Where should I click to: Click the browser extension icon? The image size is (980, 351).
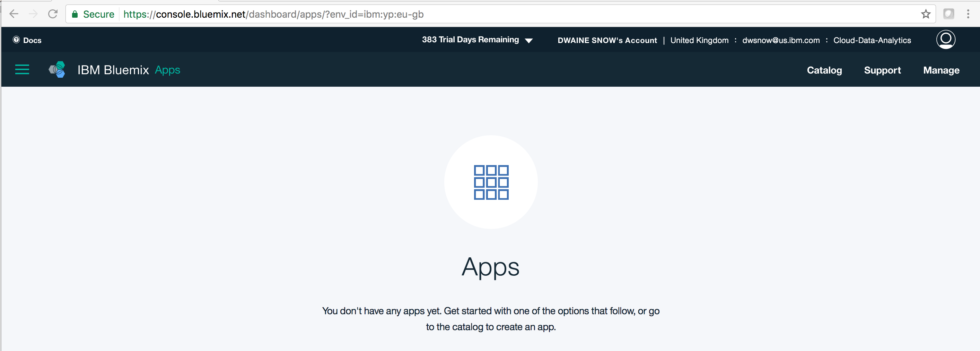(948, 14)
